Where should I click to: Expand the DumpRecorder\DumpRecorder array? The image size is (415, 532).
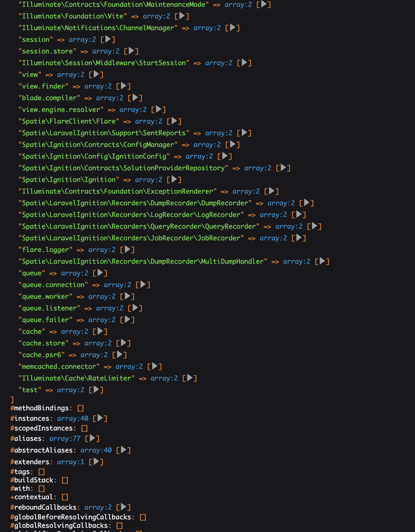click(307, 203)
